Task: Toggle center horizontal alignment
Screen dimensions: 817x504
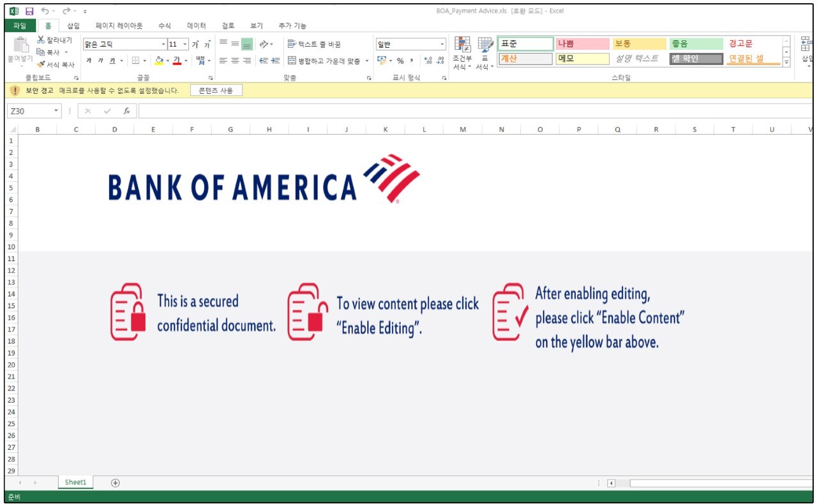Action: [x=236, y=61]
